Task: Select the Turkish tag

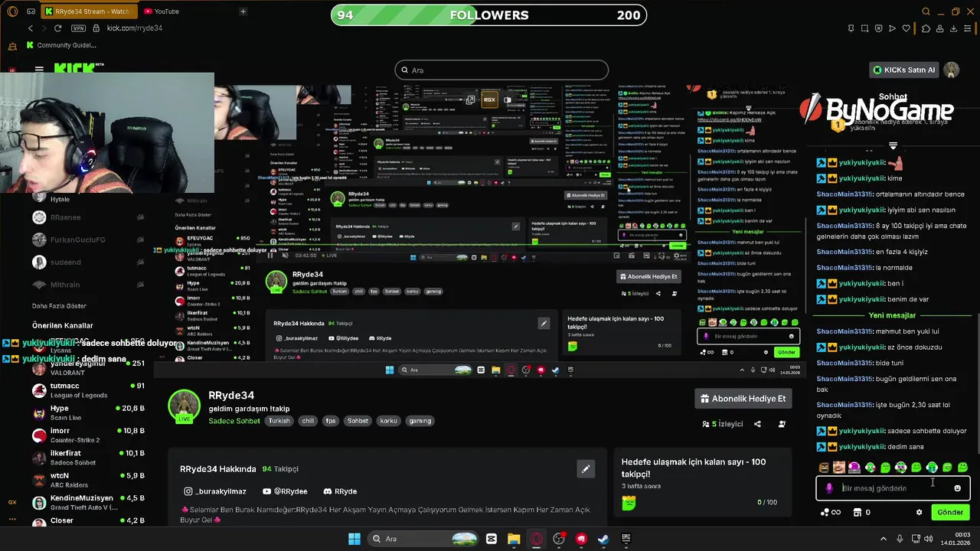Action: pos(279,421)
